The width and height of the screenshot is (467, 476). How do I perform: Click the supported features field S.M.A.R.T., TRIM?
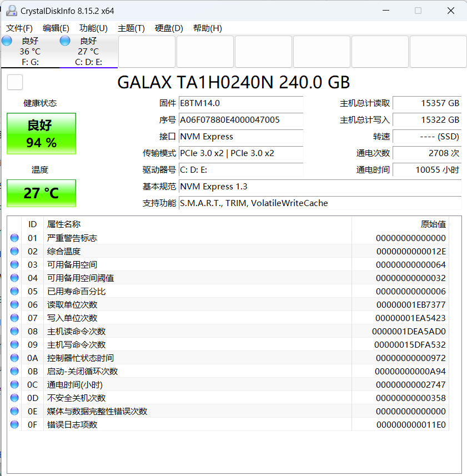point(320,203)
